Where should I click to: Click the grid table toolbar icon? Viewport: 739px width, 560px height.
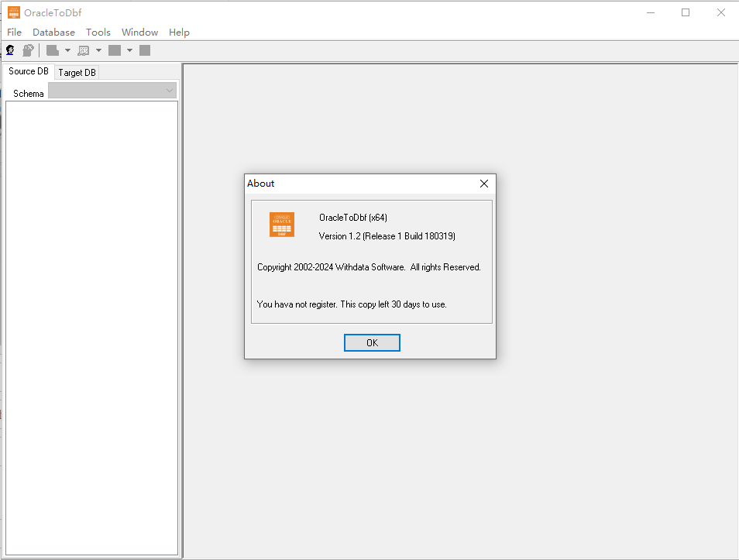coord(84,50)
